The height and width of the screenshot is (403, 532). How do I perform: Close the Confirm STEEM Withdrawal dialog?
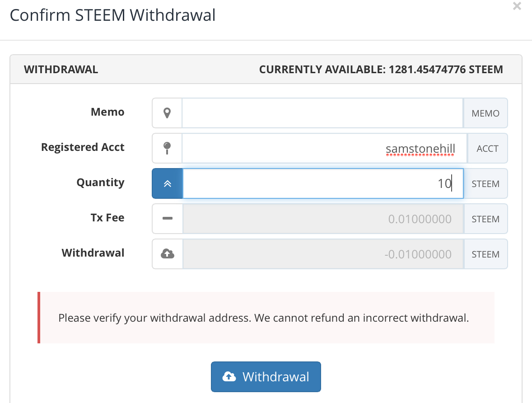517,6
